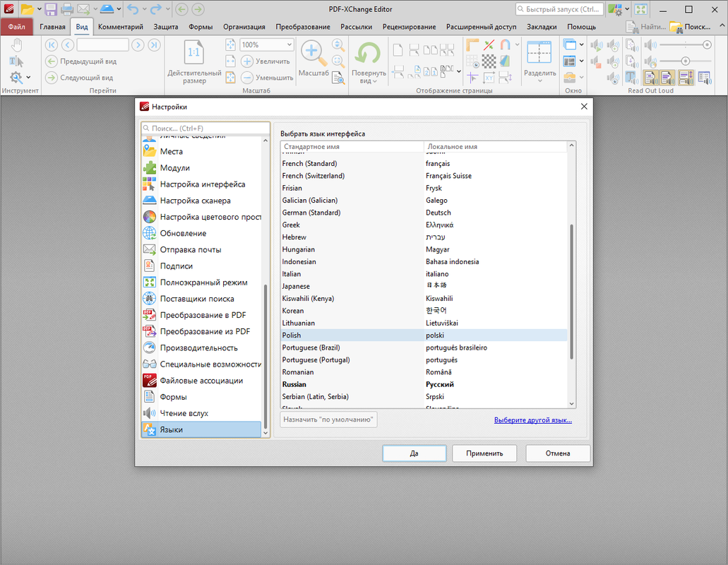
Task: Open the Преобразование из PDF icon
Action: [150, 331]
